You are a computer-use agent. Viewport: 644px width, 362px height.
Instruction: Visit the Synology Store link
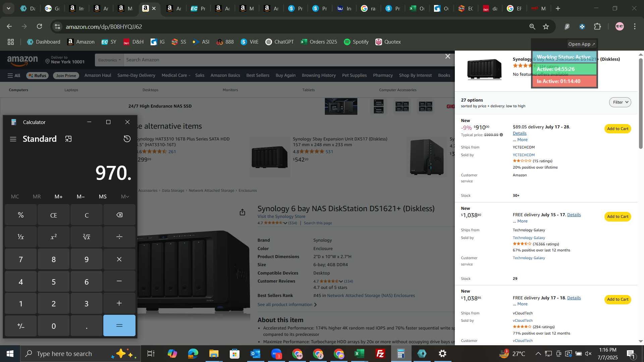(281, 216)
